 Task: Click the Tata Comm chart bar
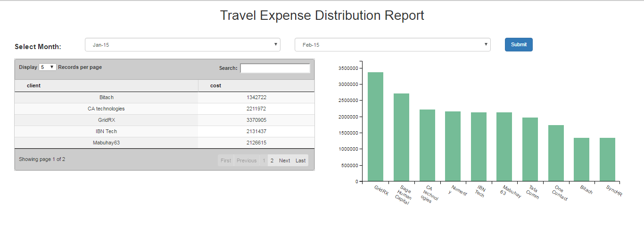530,149
